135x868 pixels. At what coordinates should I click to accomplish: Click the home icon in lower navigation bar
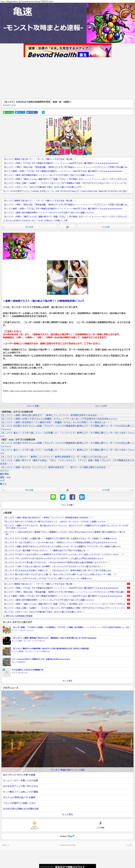[68, 490]
